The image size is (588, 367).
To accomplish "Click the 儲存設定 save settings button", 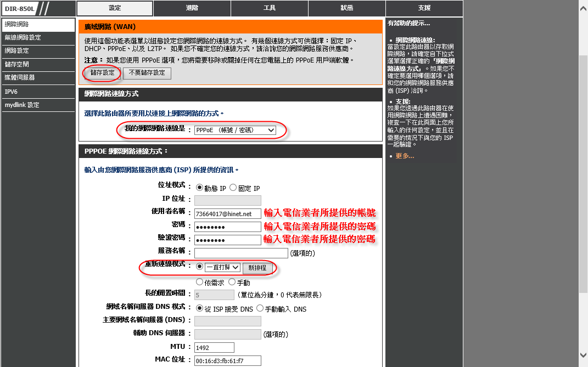I will tap(102, 73).
